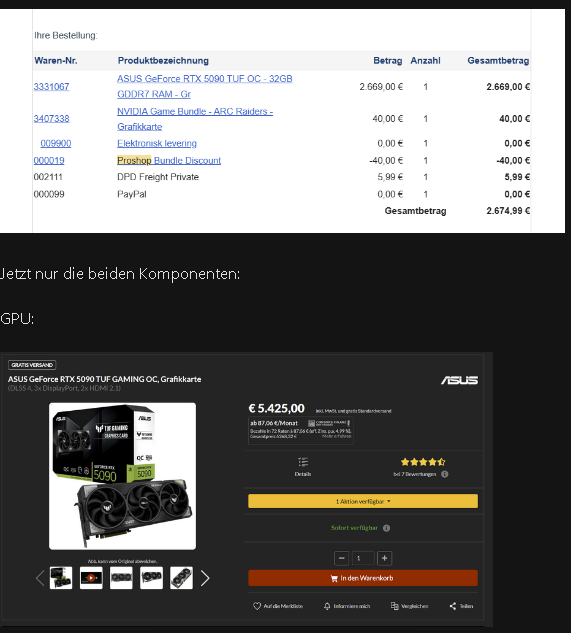Image resolution: width=571 pixels, height=633 pixels.
Task: Add item with In den Warenkorb button
Action: pos(363,578)
